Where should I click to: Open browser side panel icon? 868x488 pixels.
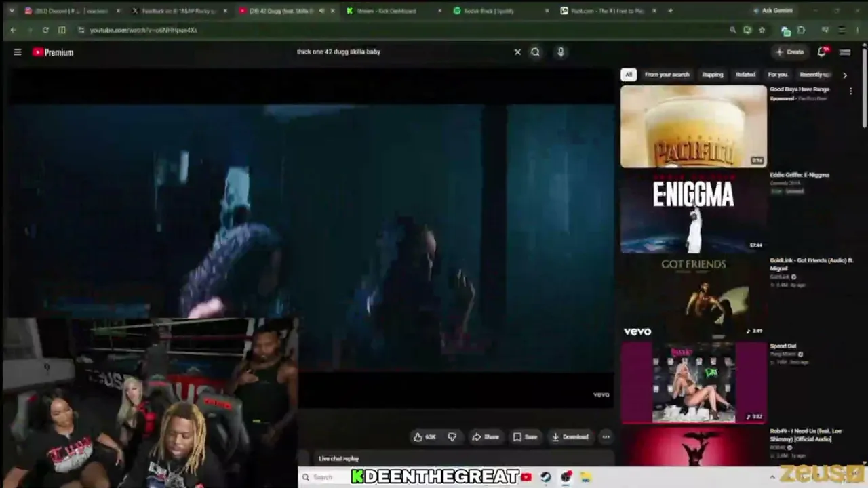(x=62, y=30)
